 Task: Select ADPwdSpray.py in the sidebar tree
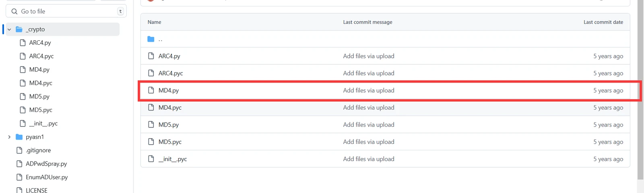(x=46, y=164)
